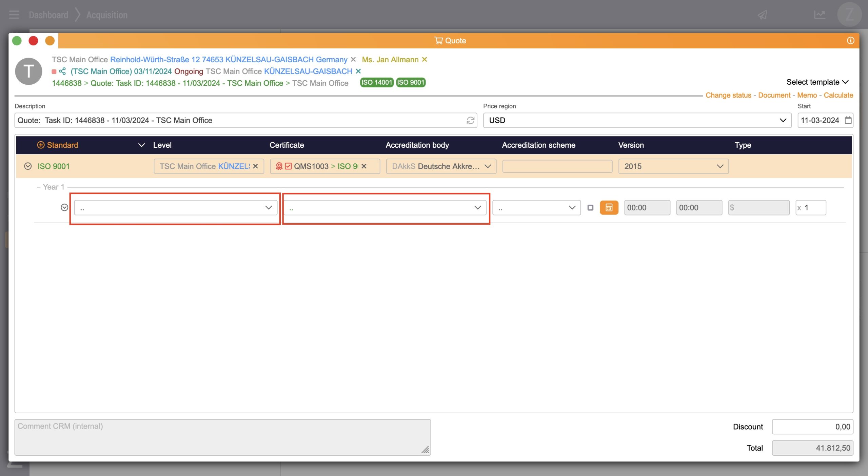This screenshot has height=476, width=868.
Task: Click the Acquisition breadcrumb item
Action: click(107, 15)
